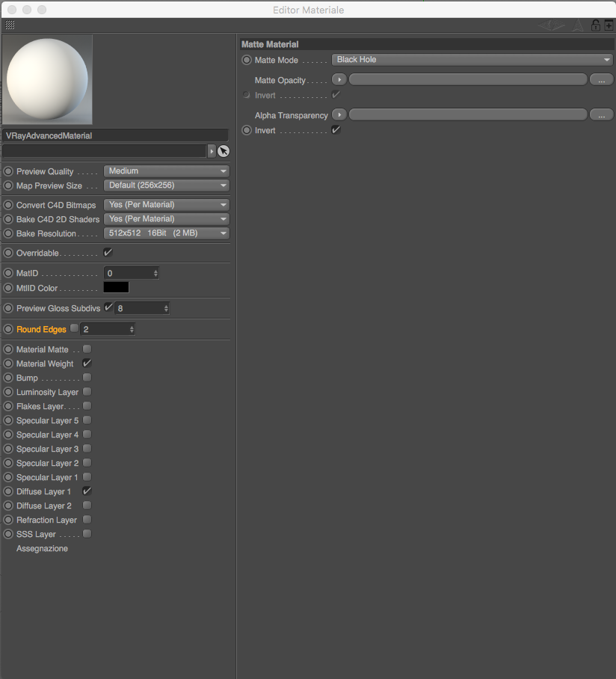This screenshot has width=616, height=679.
Task: Click the Round Edges animation dot
Action: (8, 329)
